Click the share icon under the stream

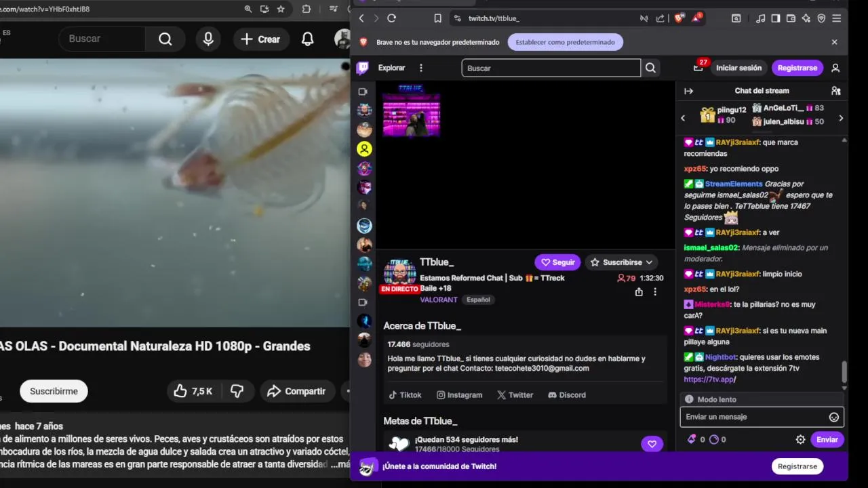[639, 291]
